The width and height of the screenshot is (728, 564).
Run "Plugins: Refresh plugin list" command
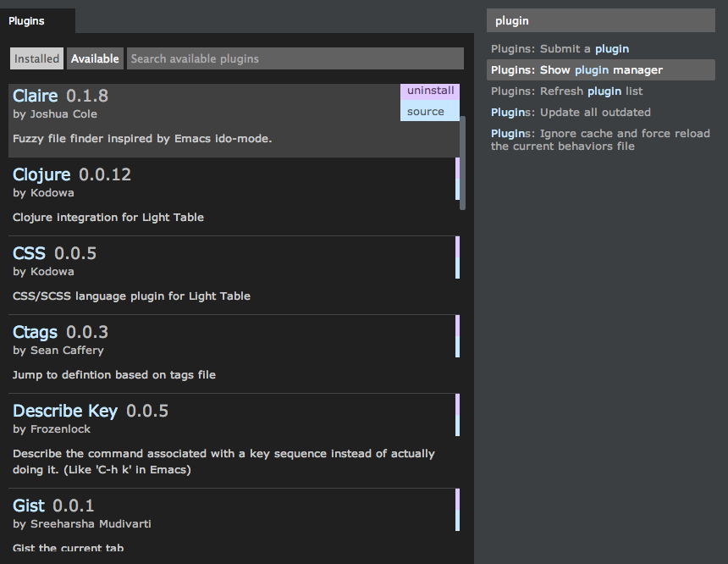pyautogui.click(x=566, y=91)
